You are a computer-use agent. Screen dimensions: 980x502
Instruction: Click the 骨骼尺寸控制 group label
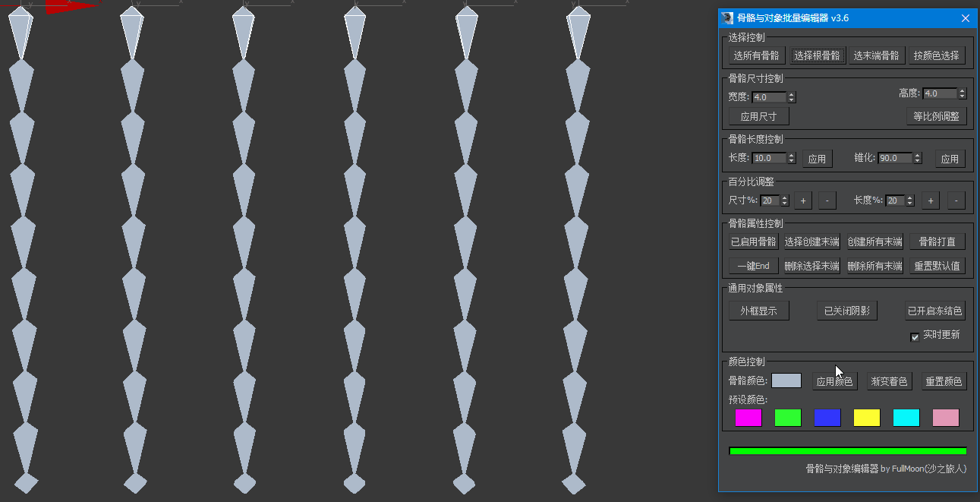(756, 78)
